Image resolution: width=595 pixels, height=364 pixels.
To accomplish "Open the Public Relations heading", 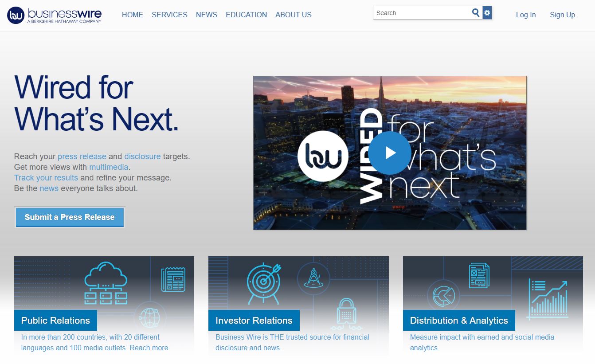I will pyautogui.click(x=55, y=321).
